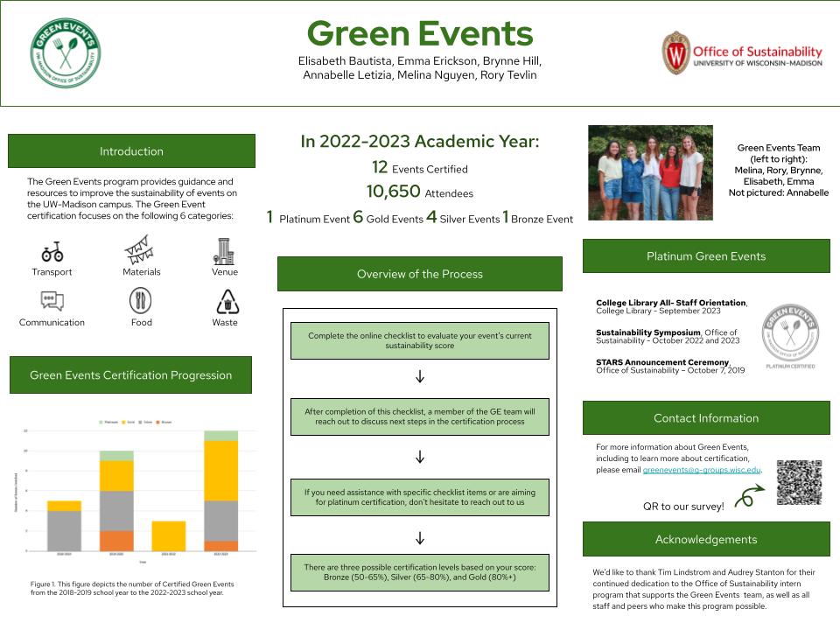Click the QR to our survey! text
The image size is (840, 630).
pos(683,507)
